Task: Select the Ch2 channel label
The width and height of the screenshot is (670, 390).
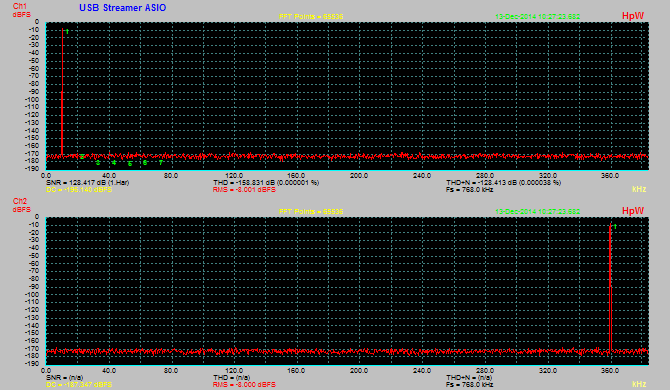Action: click(x=20, y=201)
